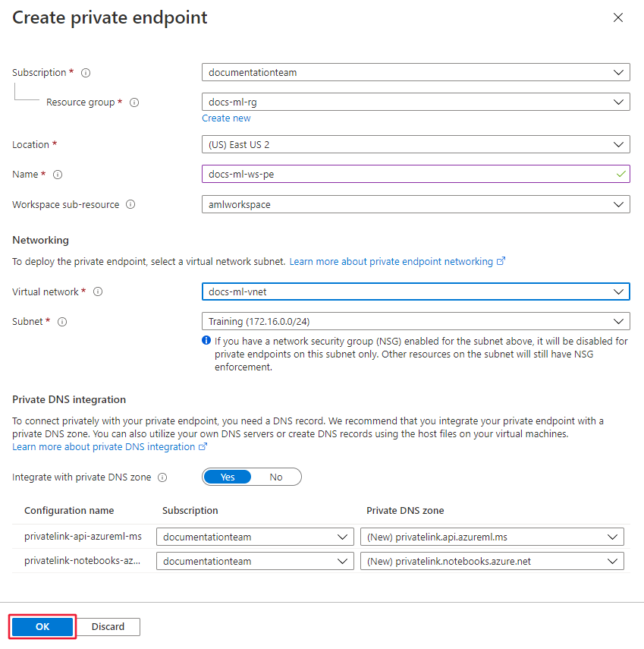The width and height of the screenshot is (644, 649).
Task: Click the Subnet info icon
Action: (x=62, y=322)
